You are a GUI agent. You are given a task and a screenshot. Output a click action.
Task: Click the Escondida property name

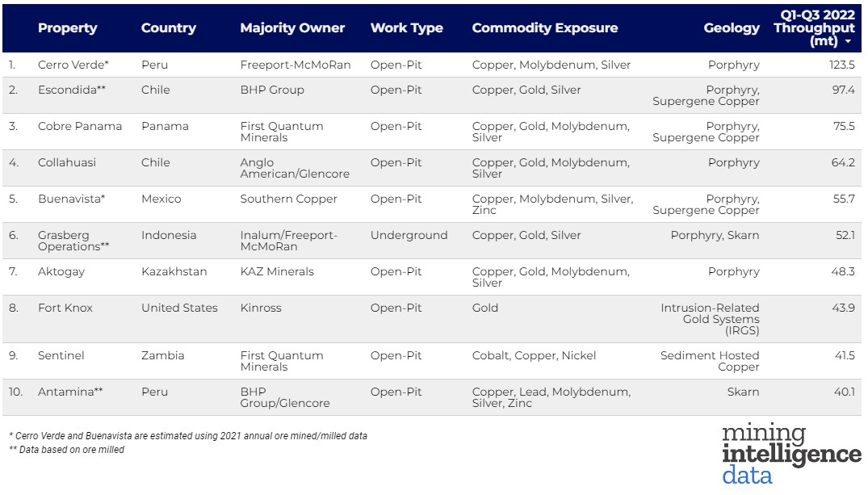point(71,90)
